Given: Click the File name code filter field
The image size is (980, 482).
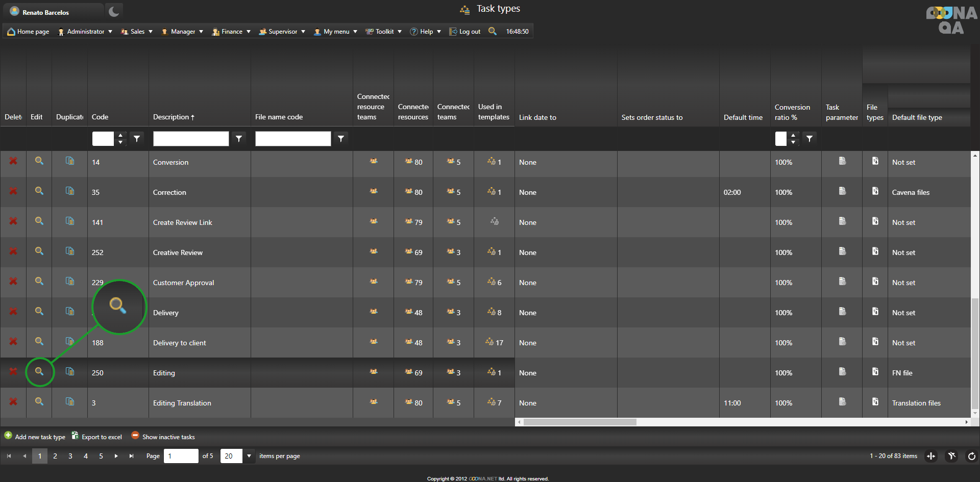Looking at the screenshot, I should [x=293, y=139].
